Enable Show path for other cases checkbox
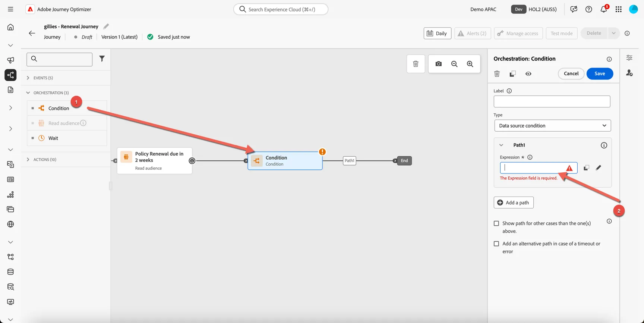This screenshot has width=644, height=323. (496, 223)
